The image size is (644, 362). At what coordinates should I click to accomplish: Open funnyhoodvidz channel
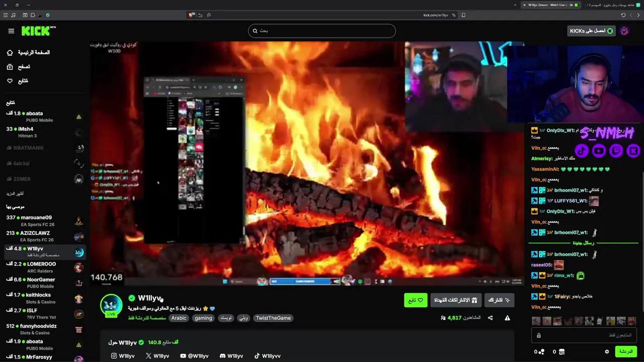click(44, 329)
